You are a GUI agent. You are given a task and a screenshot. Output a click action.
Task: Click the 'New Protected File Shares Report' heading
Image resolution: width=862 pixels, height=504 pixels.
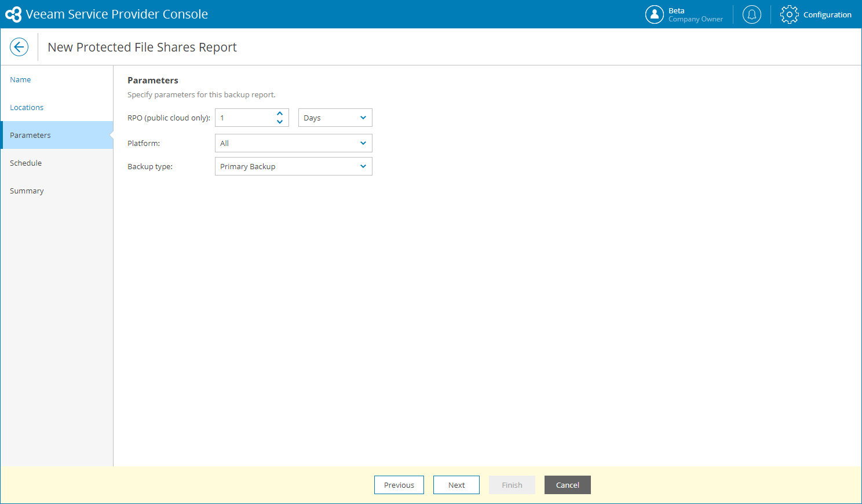coord(143,47)
